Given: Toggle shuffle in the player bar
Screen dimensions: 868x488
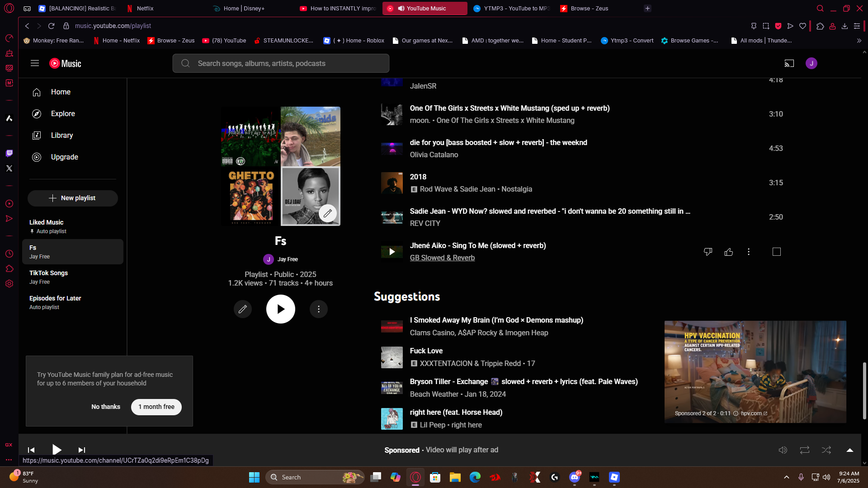Looking at the screenshot, I should coord(826,450).
